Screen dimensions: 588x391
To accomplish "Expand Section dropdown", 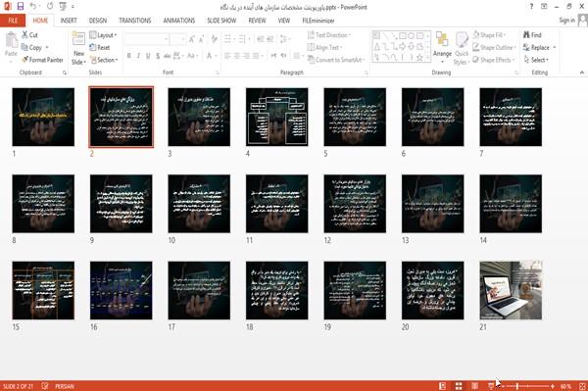I will (104, 60).
